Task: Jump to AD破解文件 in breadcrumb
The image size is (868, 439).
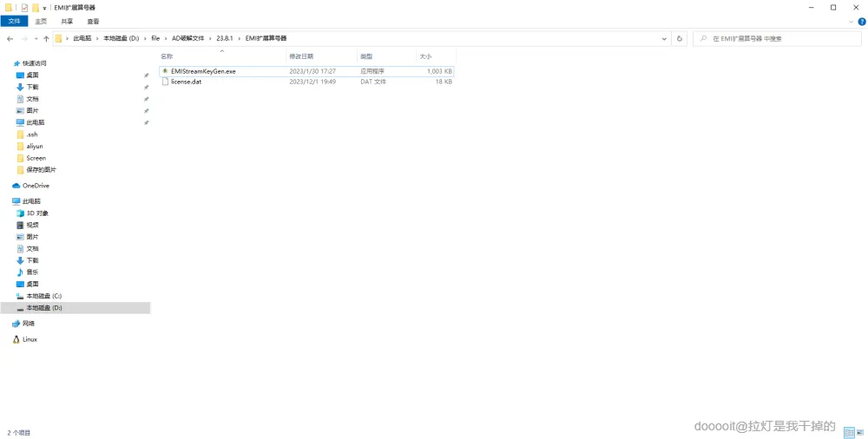Action: 188,38
